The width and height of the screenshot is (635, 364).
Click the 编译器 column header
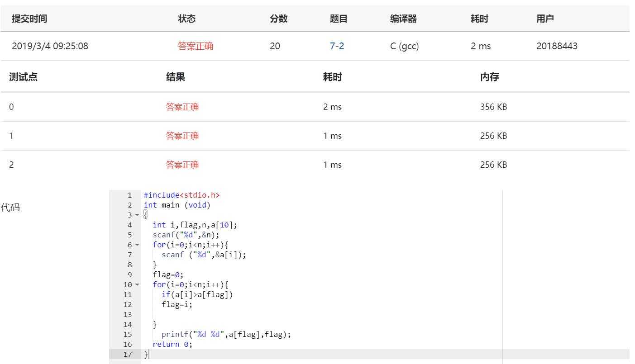(x=403, y=19)
